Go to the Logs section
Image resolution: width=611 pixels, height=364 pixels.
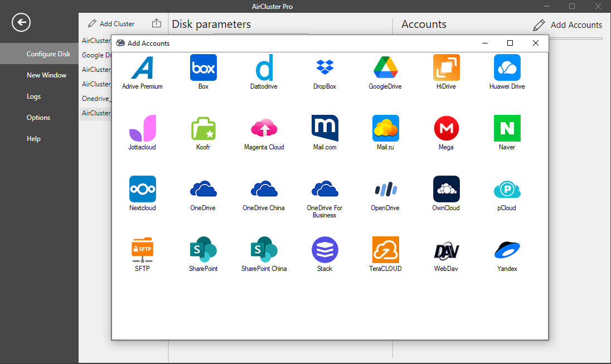click(33, 96)
